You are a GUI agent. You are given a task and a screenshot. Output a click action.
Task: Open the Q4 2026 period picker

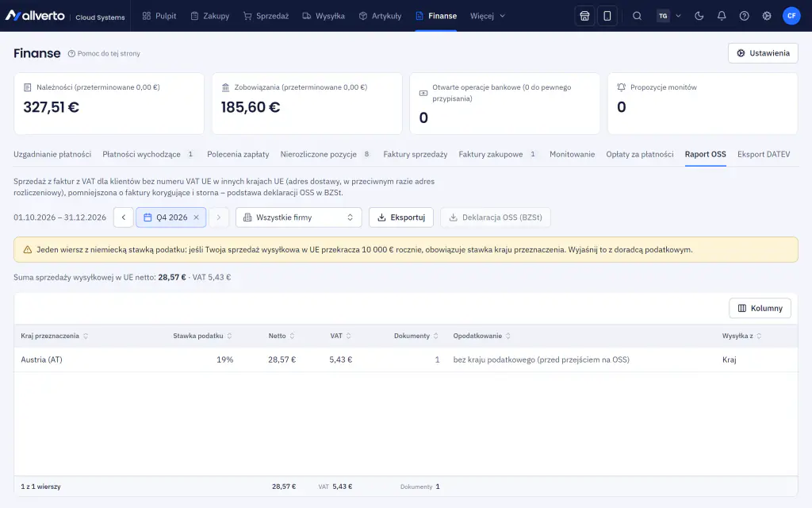171,217
